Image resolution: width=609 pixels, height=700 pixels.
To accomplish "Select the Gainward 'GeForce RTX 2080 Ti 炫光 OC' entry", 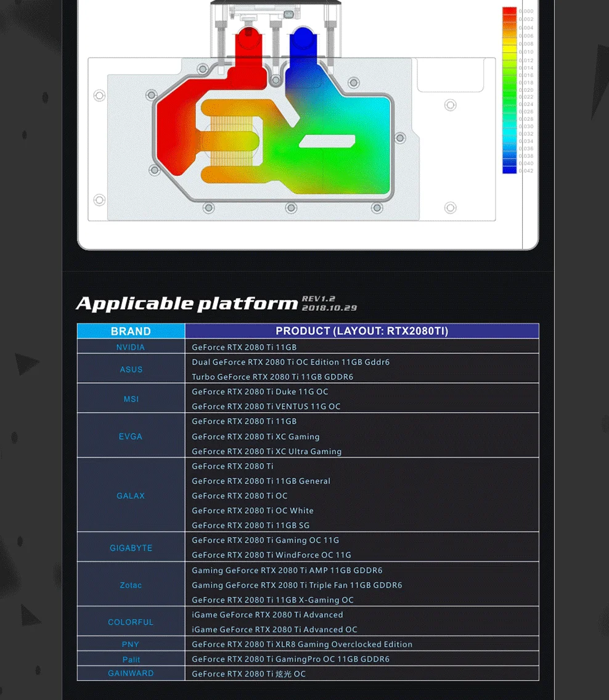I will [x=248, y=673].
